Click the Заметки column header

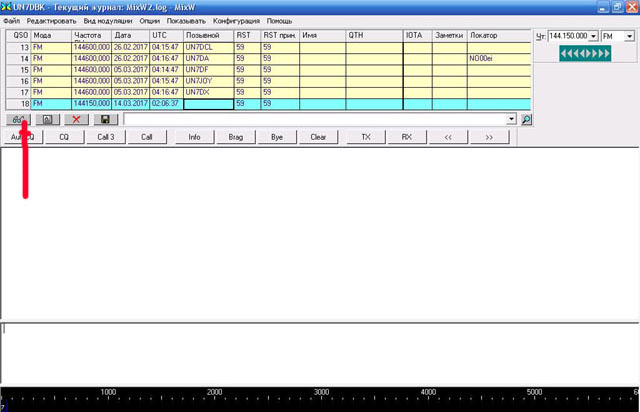tap(450, 36)
